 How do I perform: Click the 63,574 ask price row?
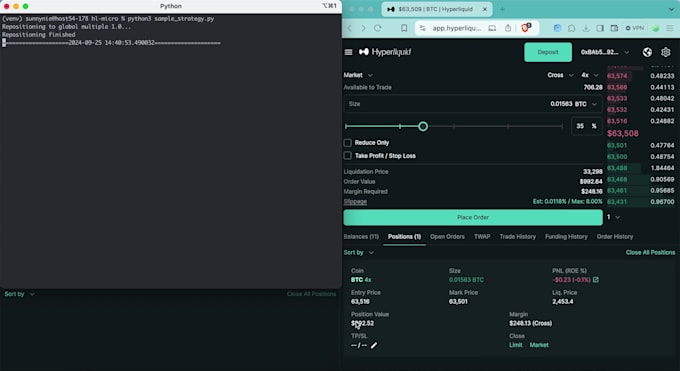(x=641, y=76)
